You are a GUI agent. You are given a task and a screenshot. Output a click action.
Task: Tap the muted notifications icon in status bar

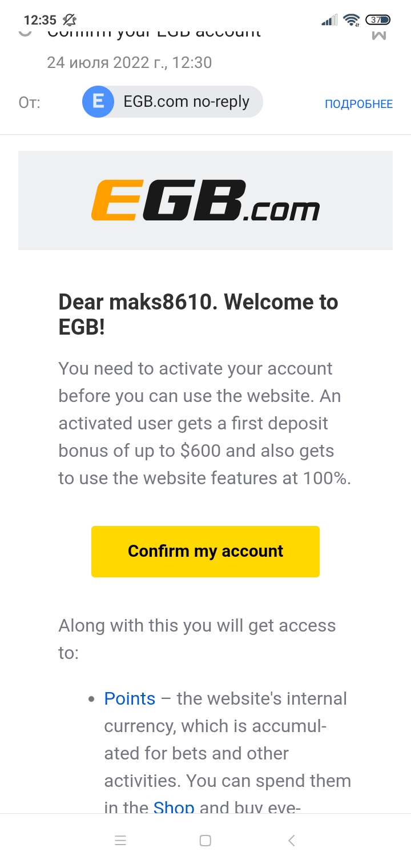pyautogui.click(x=68, y=19)
